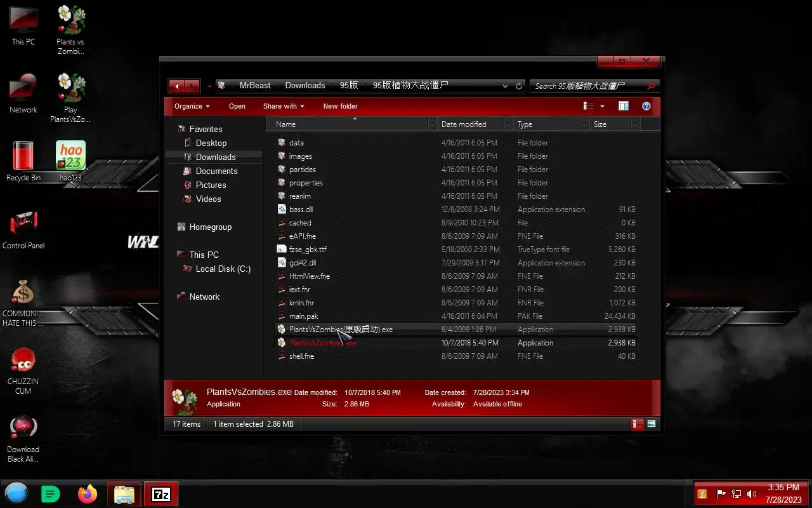Click hao123 desktop shortcut
Screen dimensions: 812x508
70,161
